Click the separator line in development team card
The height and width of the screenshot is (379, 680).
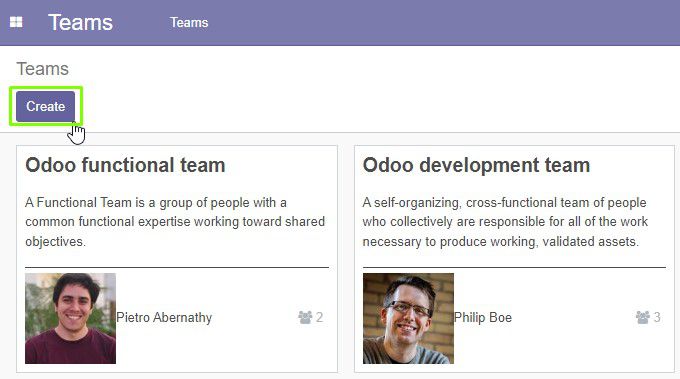point(514,268)
